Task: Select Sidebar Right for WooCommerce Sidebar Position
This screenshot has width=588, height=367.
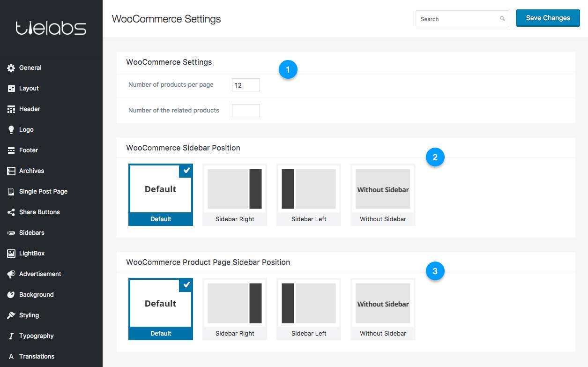Action: [x=235, y=195]
